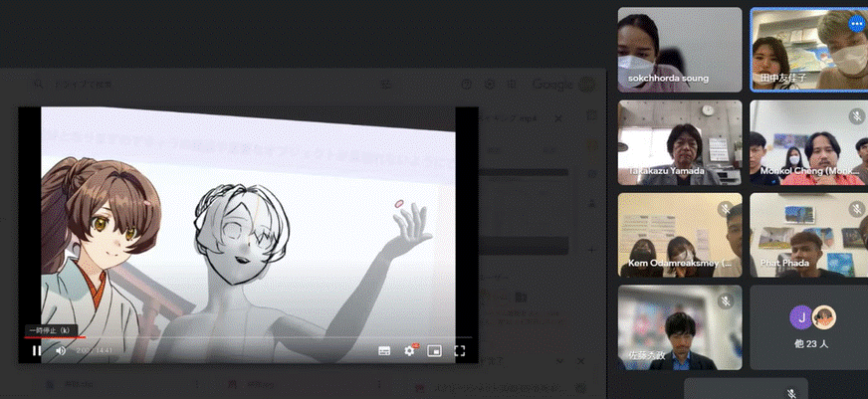Close the mp4 details panel in Drive

pos(558,119)
